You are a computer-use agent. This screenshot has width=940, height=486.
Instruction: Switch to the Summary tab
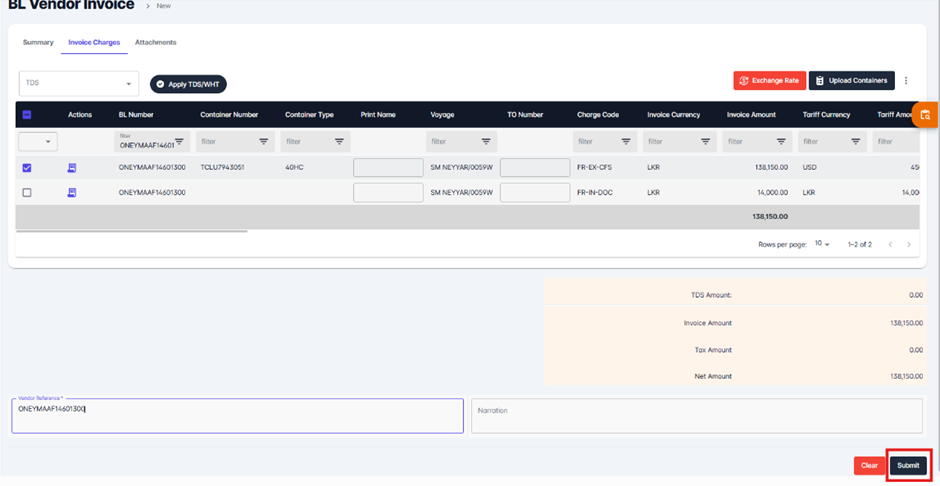coord(38,43)
